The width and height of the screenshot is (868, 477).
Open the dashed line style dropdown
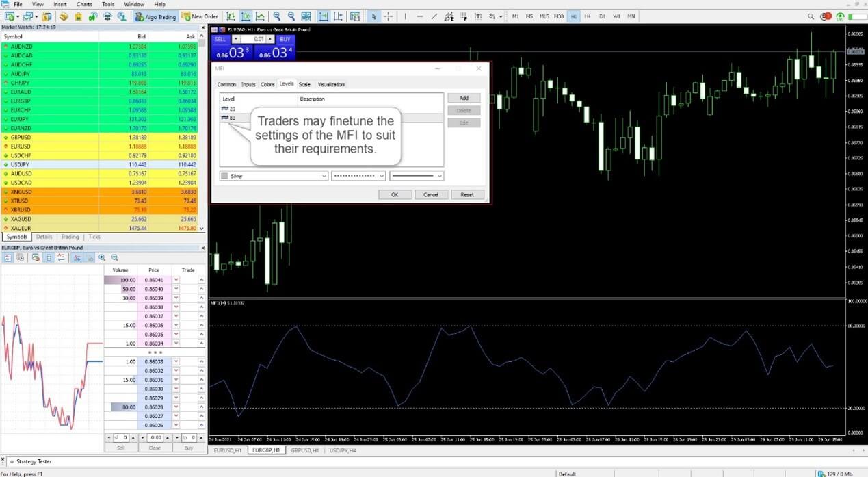[x=380, y=176]
